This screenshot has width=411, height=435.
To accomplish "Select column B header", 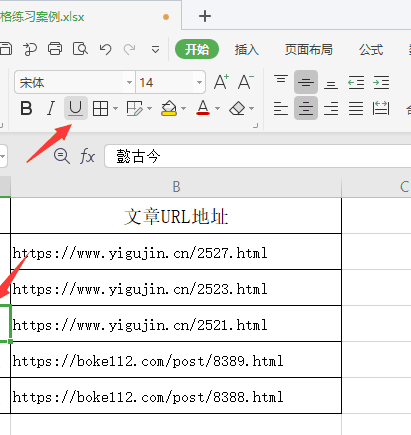I will pyautogui.click(x=176, y=187).
